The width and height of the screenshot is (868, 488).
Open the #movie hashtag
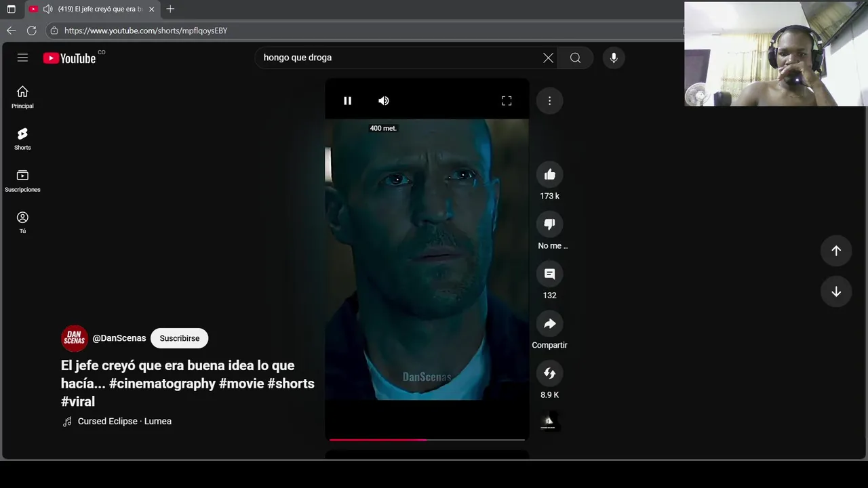[x=241, y=384]
